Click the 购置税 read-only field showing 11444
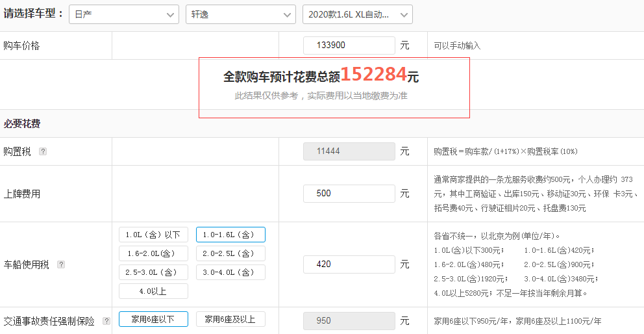644x334 pixels. 349,151
